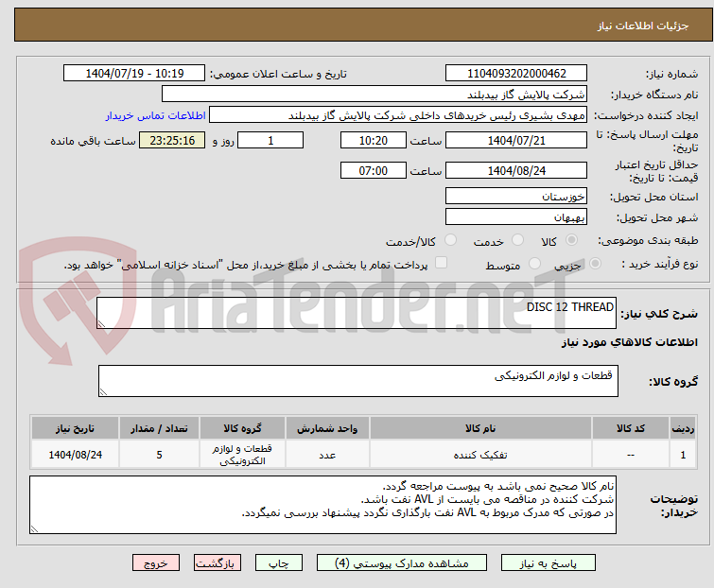714x588 pixels.
Task: Click the تعداد / مقدار column header
Action: point(160,428)
